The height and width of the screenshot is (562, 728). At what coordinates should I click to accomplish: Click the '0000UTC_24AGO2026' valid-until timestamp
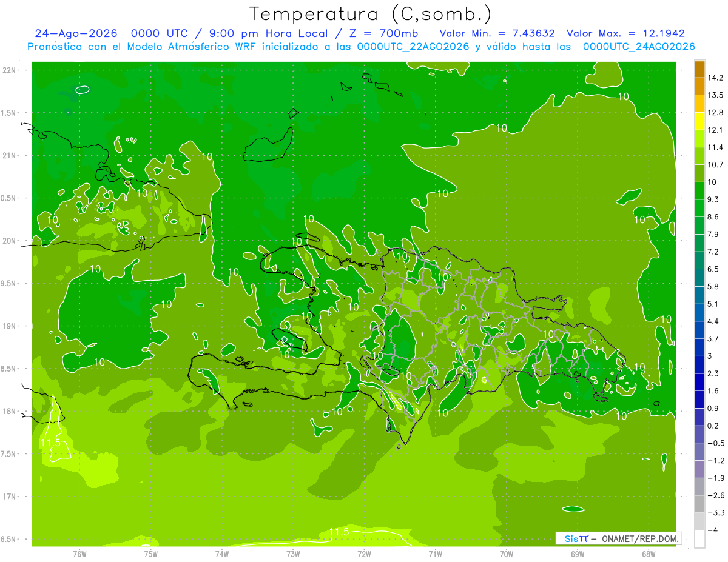[x=638, y=47]
